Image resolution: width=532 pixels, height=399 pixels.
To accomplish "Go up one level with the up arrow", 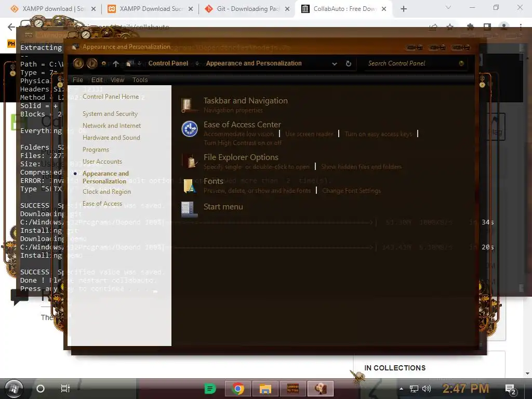I will click(x=116, y=63).
